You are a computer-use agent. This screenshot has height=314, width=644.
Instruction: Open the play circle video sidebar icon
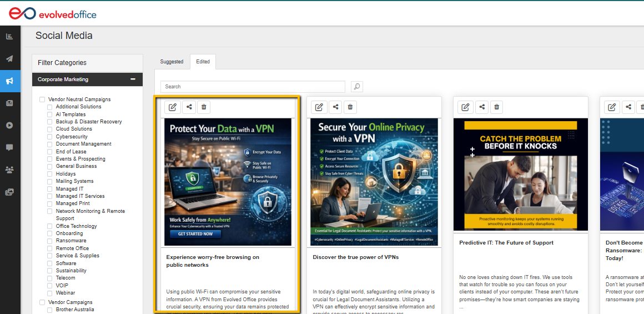pos(9,126)
